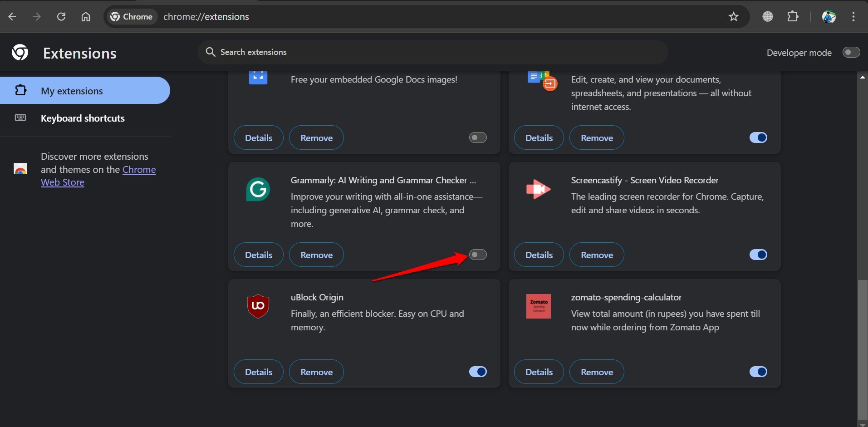This screenshot has width=868, height=427.
Task: Click the zomato-spending-calculator title text
Action: point(626,297)
